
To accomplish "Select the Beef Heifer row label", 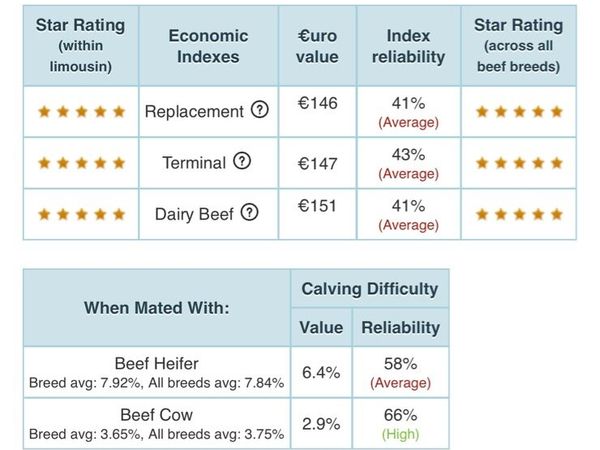I will tap(157, 364).
